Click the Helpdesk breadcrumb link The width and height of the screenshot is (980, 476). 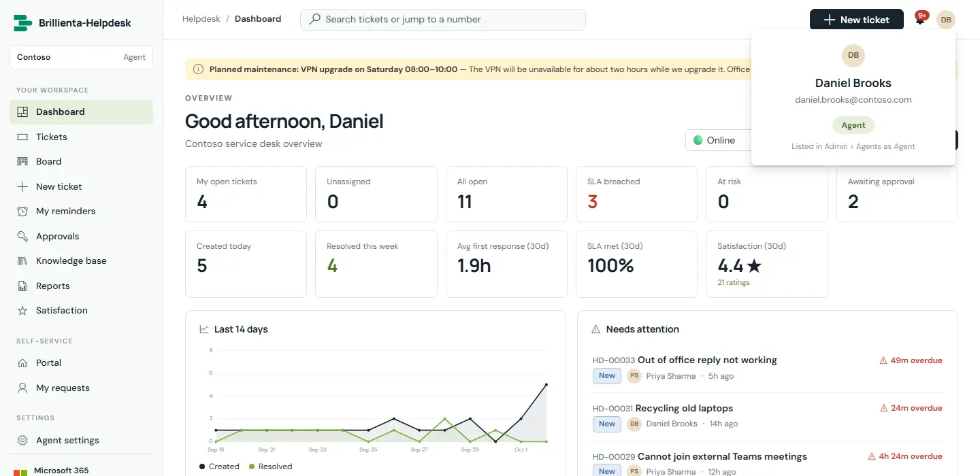point(201,19)
